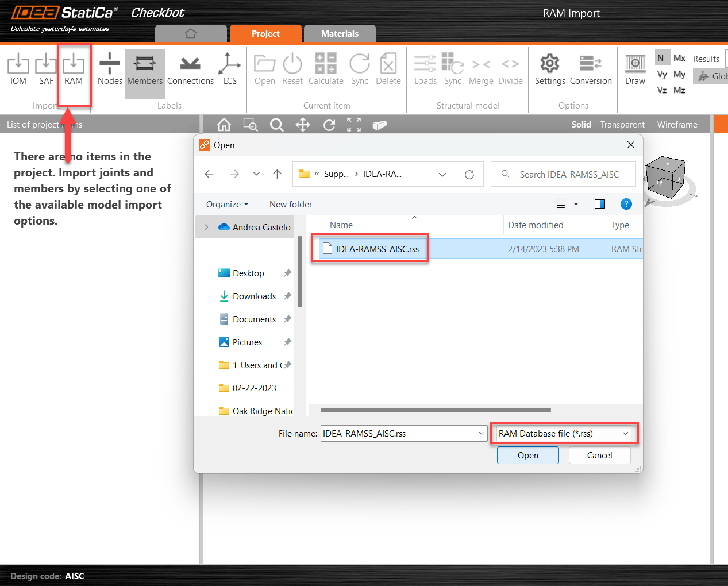Toggle the LCS labels icon

(230, 64)
